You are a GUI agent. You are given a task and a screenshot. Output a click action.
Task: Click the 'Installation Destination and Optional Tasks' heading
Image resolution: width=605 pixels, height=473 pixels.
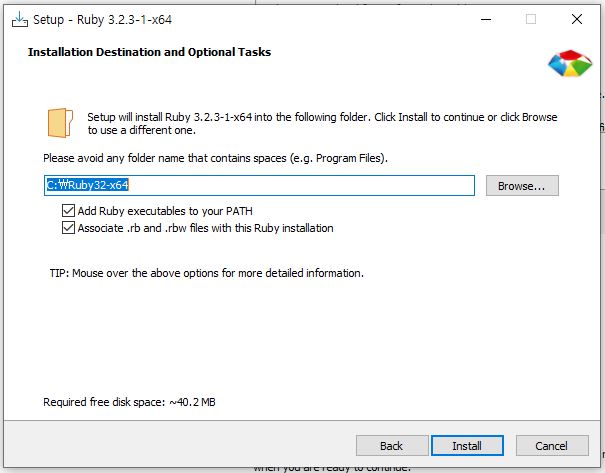point(149,52)
